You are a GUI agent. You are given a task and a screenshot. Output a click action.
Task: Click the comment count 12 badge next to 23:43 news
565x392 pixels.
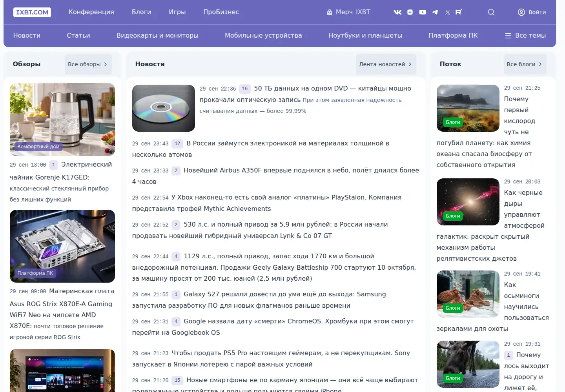click(x=177, y=143)
